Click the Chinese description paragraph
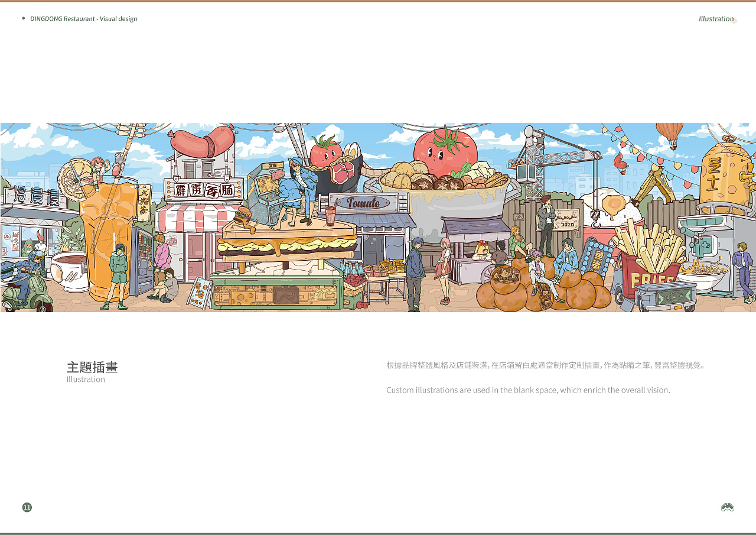 point(546,365)
